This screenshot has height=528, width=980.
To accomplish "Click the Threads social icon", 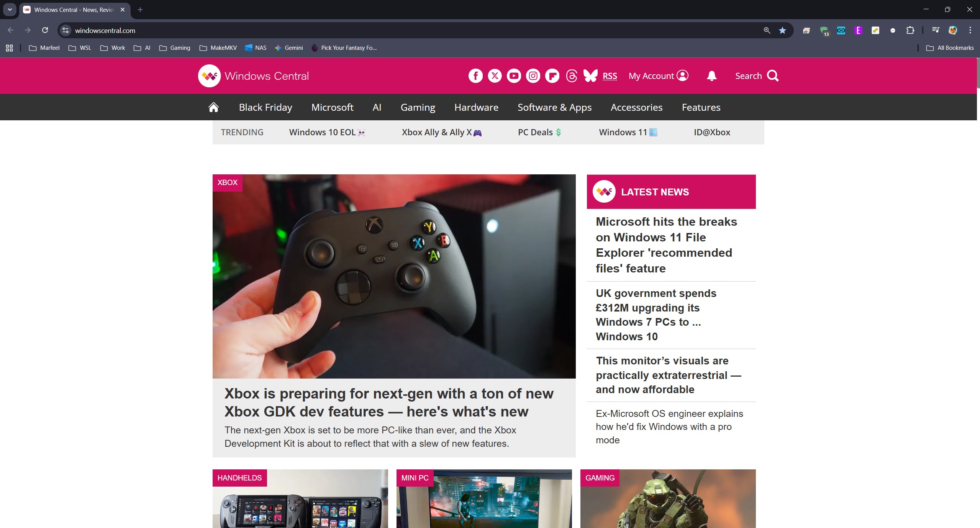I will tap(571, 76).
